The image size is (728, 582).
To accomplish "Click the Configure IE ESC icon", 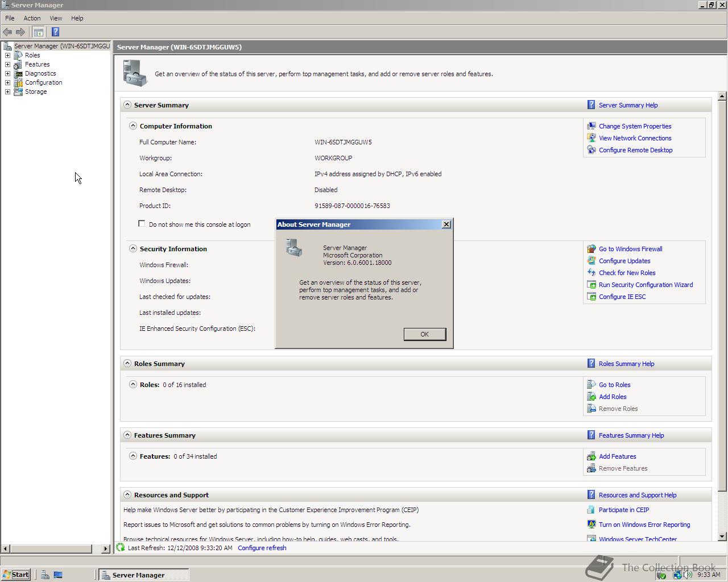I will (x=591, y=297).
